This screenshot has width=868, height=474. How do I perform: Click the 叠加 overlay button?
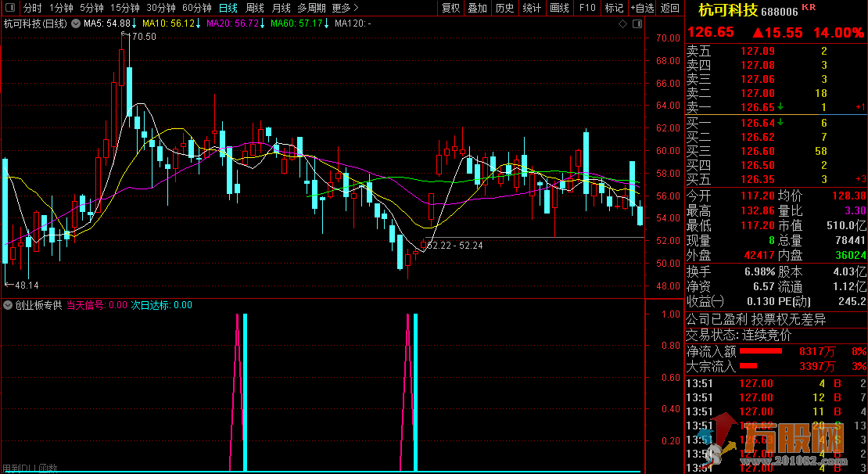click(477, 8)
